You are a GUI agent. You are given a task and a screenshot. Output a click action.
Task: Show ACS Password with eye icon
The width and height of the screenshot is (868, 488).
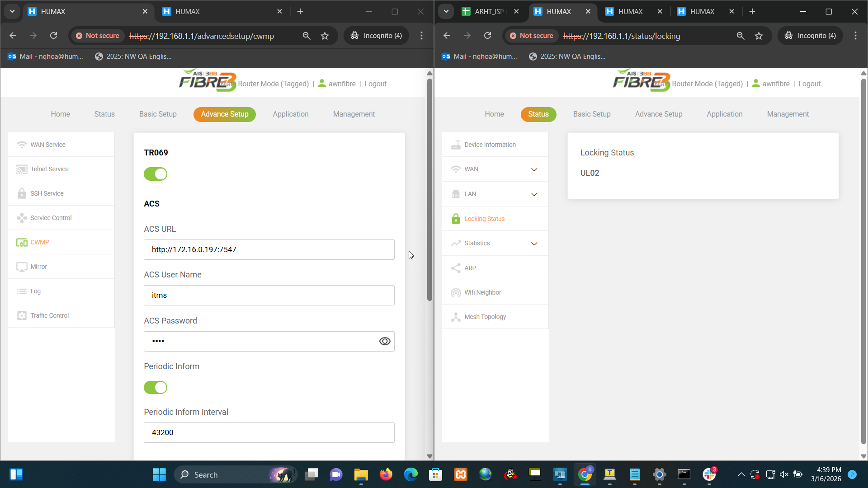click(x=385, y=341)
